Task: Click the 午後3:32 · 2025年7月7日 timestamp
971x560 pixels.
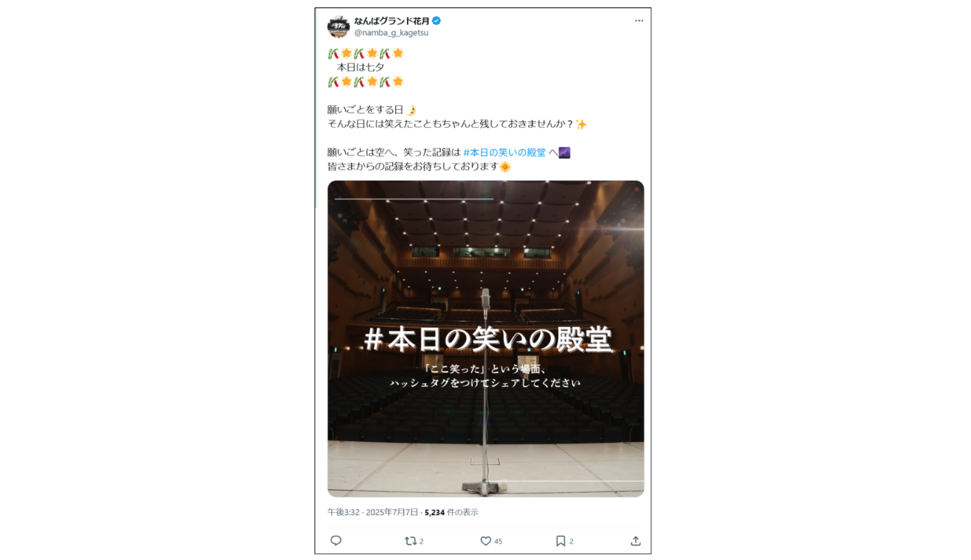Action: pos(373,512)
